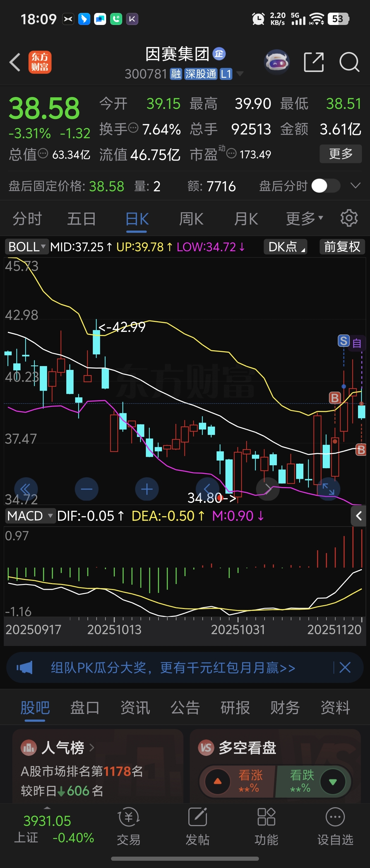Viewport: 370px width, 868px height.
Task: Open 功能 functions icon in bottom bar
Action: pyautogui.click(x=266, y=827)
